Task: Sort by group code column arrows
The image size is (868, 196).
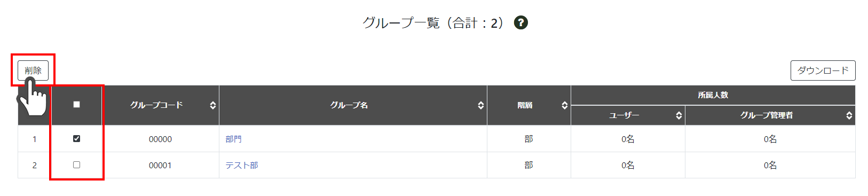Action: pyautogui.click(x=213, y=105)
